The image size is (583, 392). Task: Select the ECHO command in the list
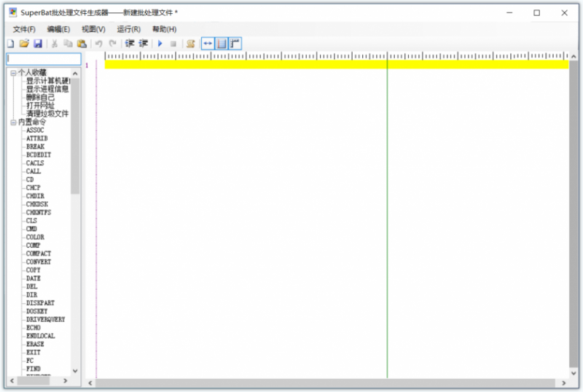pyautogui.click(x=33, y=328)
